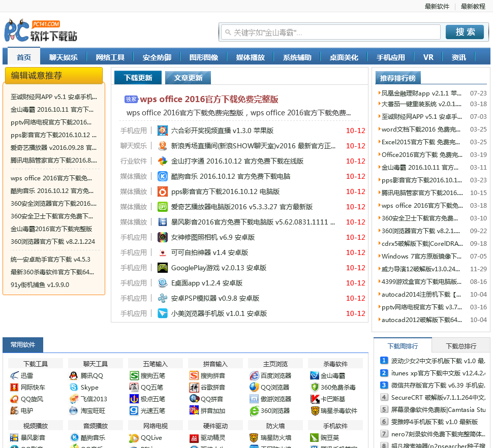Open the 媒体播放 navigation menu

250,57
